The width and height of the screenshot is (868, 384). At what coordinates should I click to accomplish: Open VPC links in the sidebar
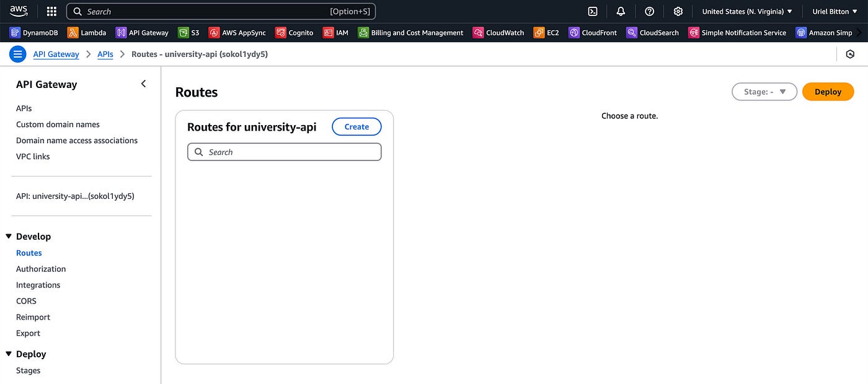pyautogui.click(x=33, y=157)
